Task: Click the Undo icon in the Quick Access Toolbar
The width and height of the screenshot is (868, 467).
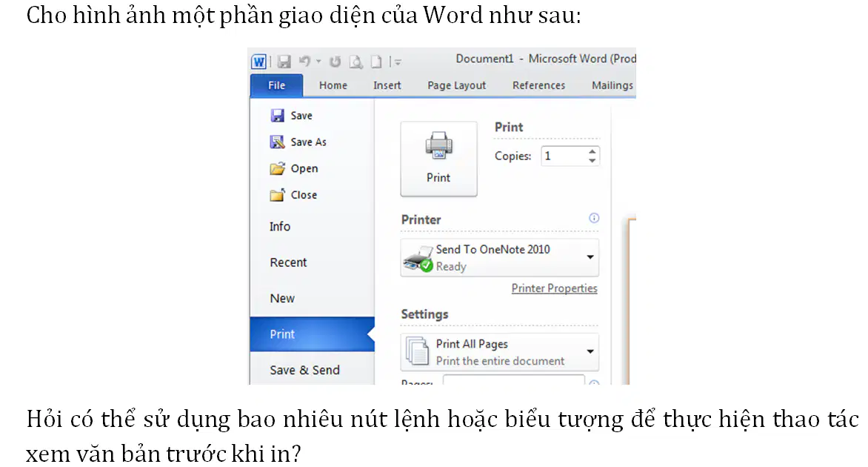Action: (x=304, y=61)
